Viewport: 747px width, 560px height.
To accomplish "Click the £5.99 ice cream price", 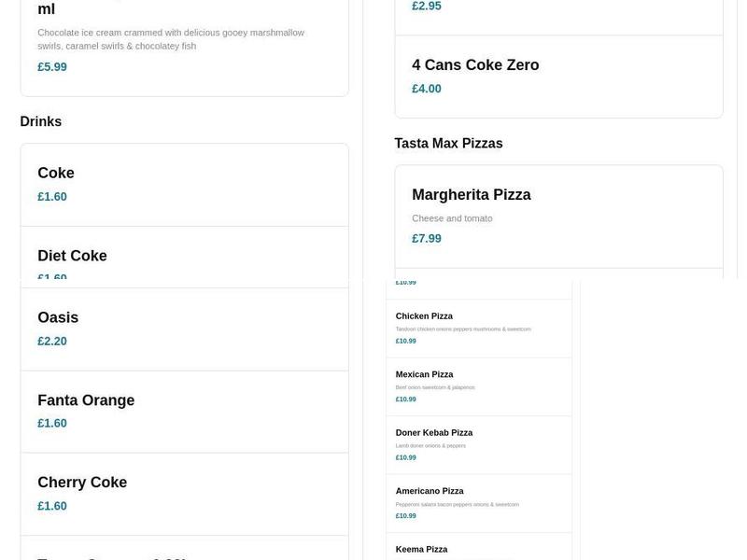I will (50, 66).
